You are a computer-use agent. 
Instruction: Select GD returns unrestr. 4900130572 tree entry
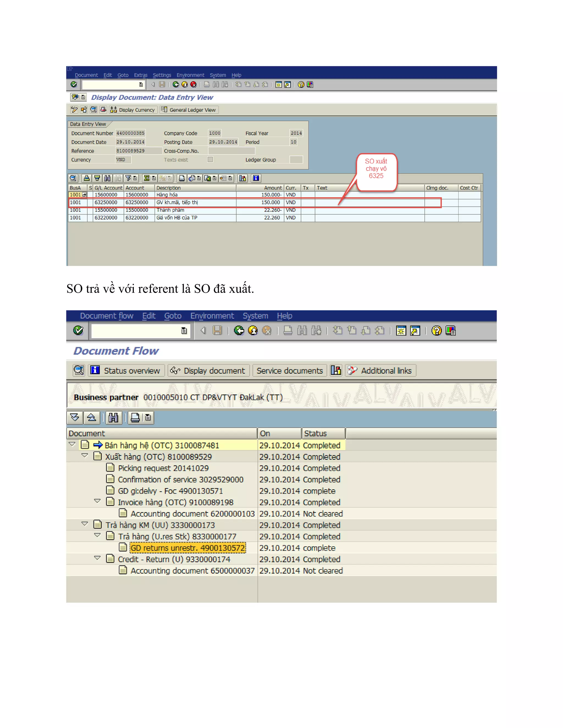[x=187, y=548]
